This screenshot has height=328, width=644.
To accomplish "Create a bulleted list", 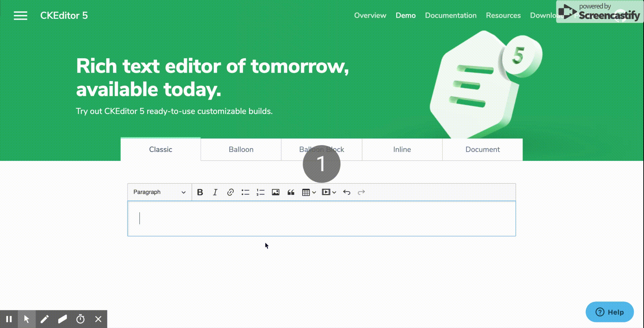I will click(x=245, y=192).
